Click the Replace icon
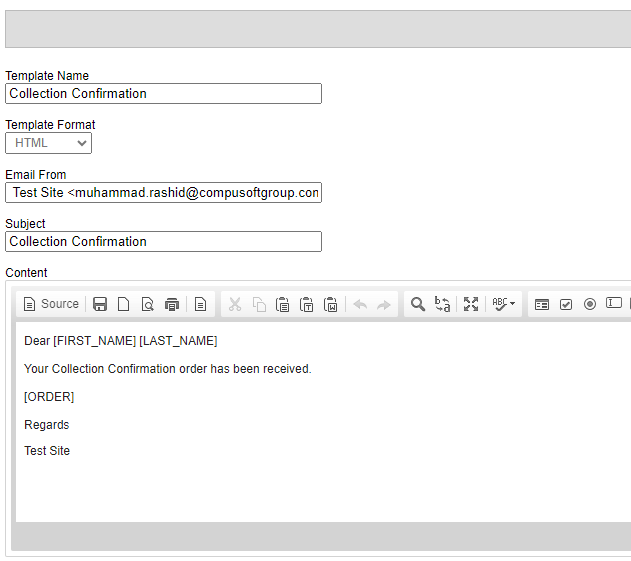This screenshot has height=561, width=631. coord(442,304)
